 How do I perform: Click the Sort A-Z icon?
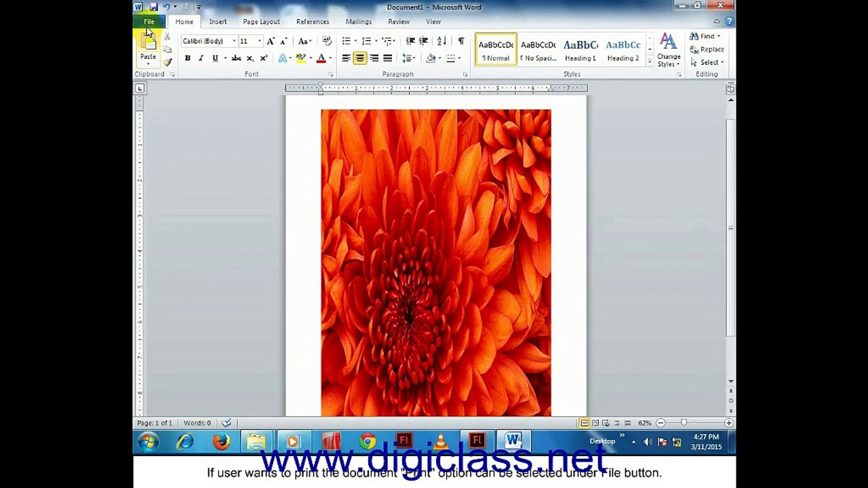coord(441,41)
